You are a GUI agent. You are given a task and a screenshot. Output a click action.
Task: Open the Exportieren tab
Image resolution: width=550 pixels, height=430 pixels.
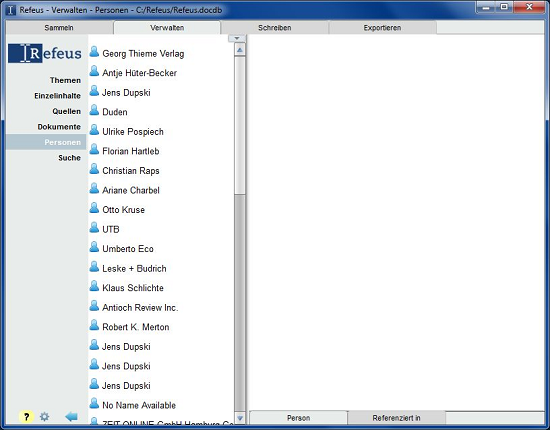pyautogui.click(x=382, y=28)
